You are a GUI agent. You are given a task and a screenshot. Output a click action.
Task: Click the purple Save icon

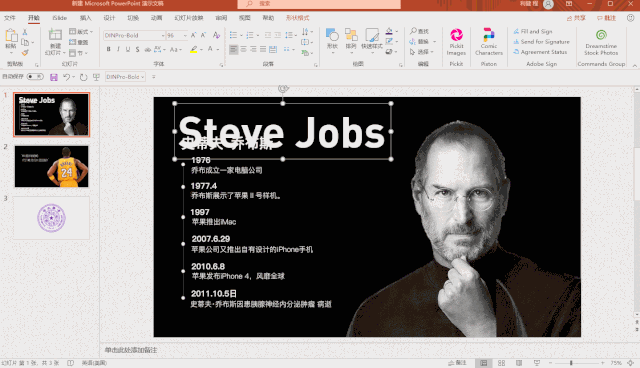click(53, 77)
